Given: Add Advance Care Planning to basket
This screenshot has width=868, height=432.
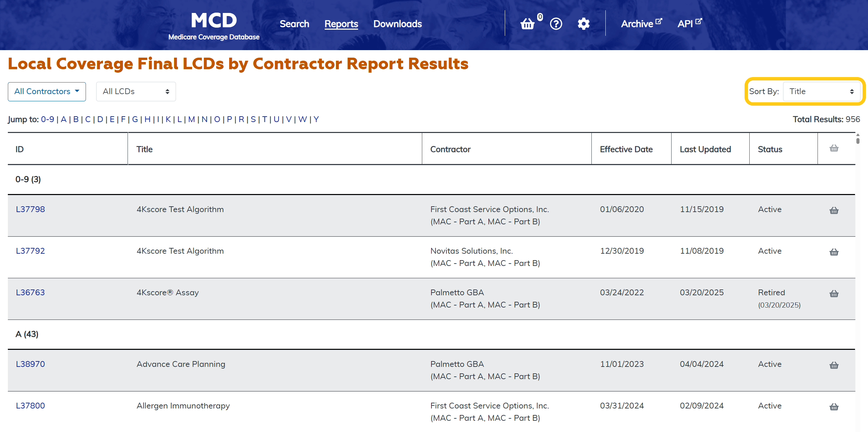Looking at the screenshot, I should click(x=834, y=365).
